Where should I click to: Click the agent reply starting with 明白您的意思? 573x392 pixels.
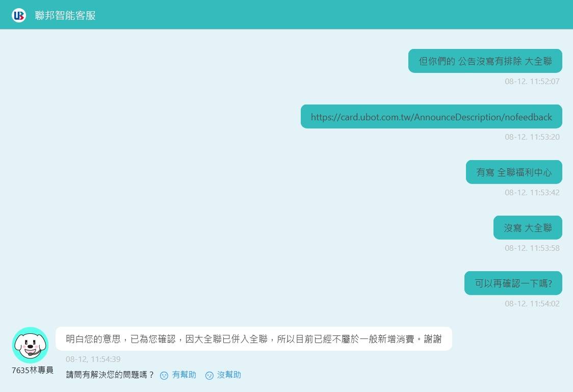pos(253,339)
